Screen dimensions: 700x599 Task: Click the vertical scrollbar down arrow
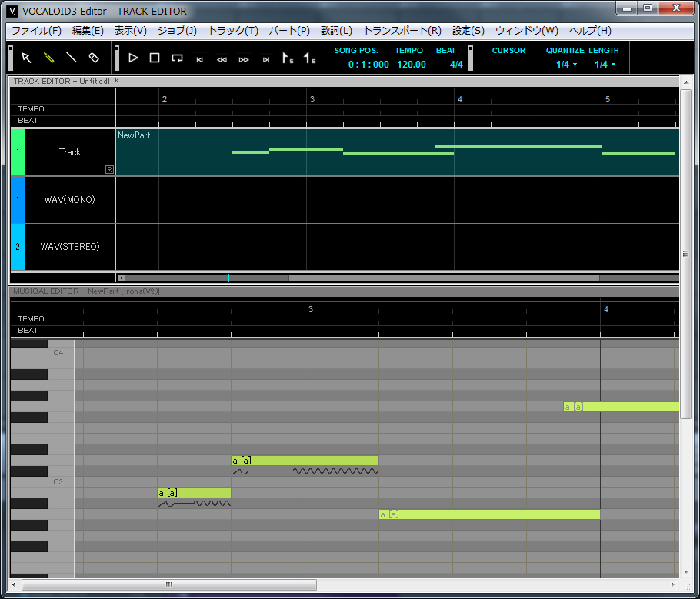pos(685,572)
